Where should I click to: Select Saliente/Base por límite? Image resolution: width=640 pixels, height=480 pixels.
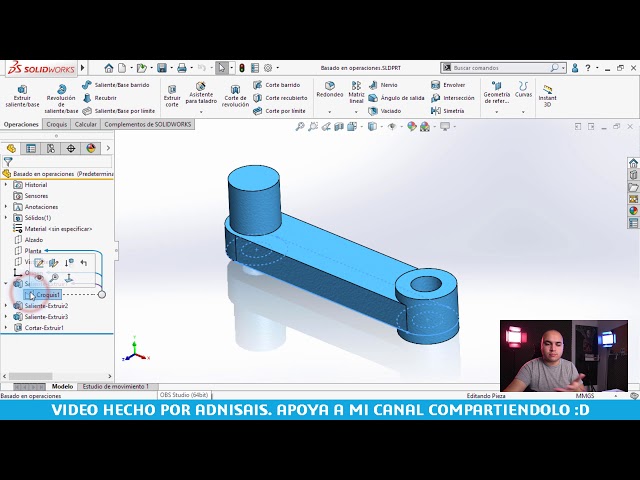(118, 111)
